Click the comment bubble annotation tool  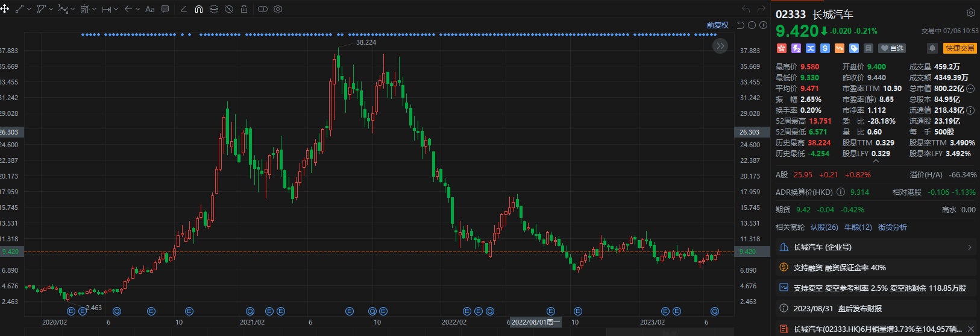click(165, 9)
